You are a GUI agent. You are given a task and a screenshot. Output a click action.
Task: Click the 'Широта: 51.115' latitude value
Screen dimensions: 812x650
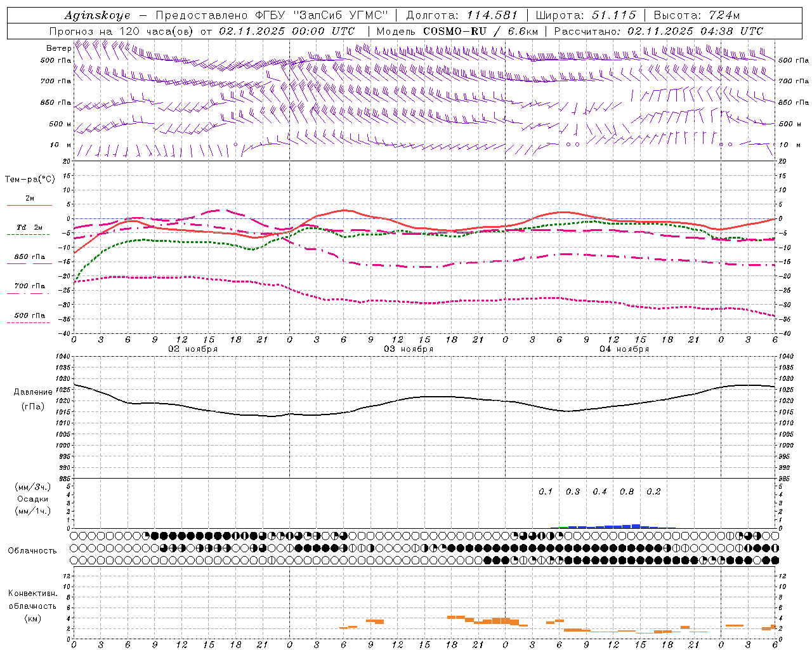[x=586, y=15]
